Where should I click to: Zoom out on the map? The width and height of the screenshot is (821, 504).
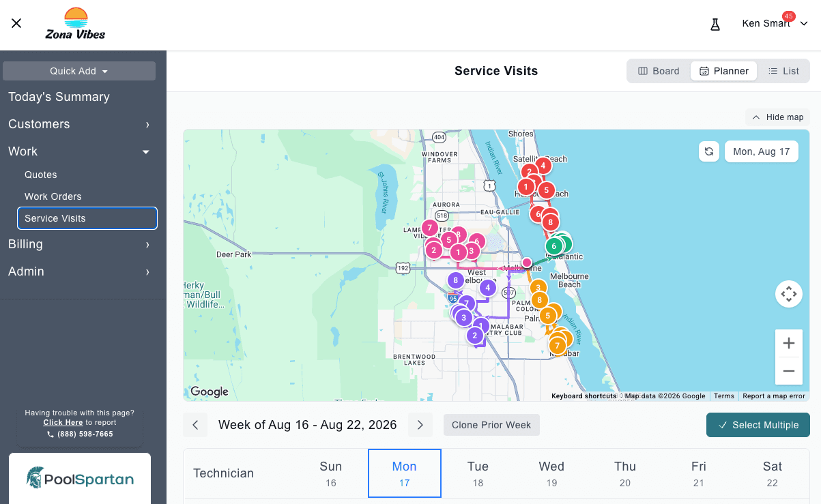tap(789, 371)
